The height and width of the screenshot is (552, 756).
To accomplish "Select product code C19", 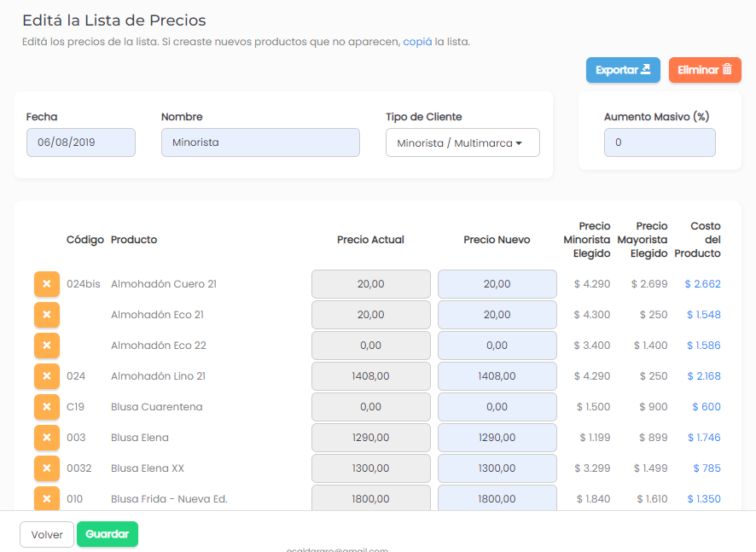I will (x=75, y=407).
